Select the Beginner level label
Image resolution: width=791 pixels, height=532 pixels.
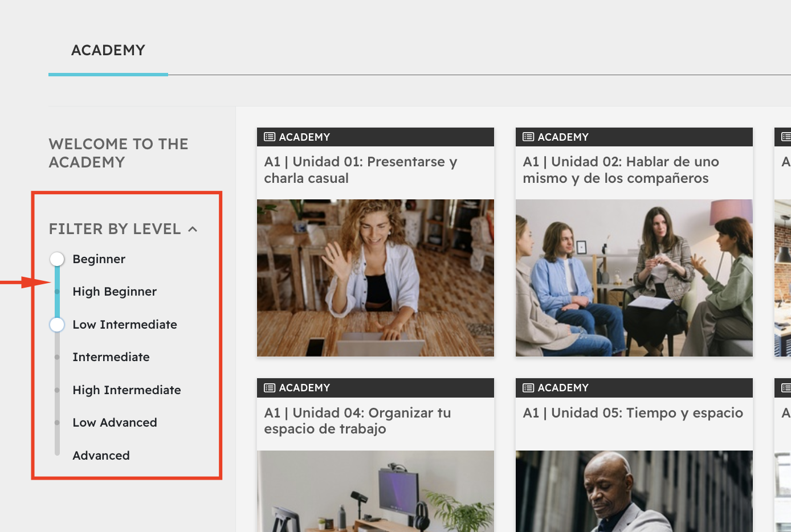99,259
